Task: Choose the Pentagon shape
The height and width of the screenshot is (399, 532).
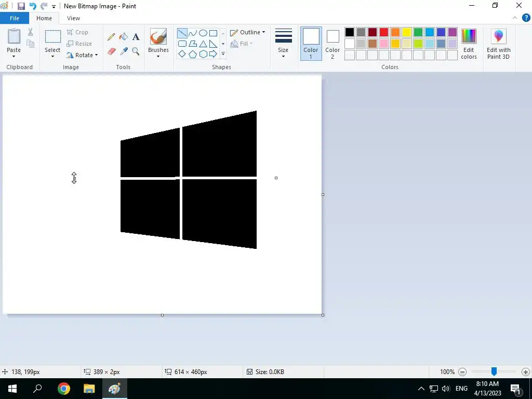Action: [192, 54]
